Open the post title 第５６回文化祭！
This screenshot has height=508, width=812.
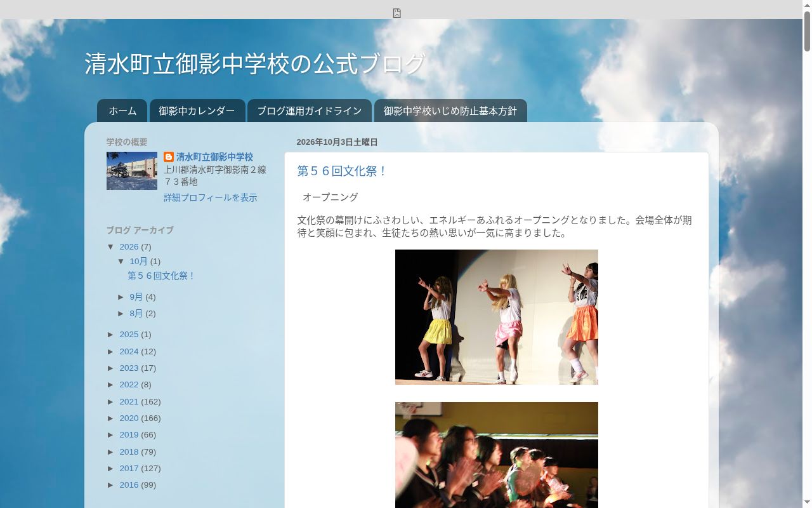[343, 171]
